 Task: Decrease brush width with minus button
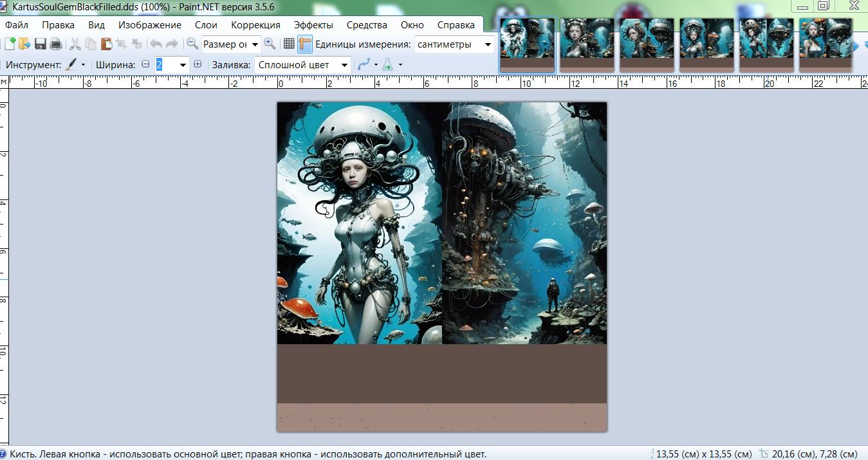click(145, 64)
